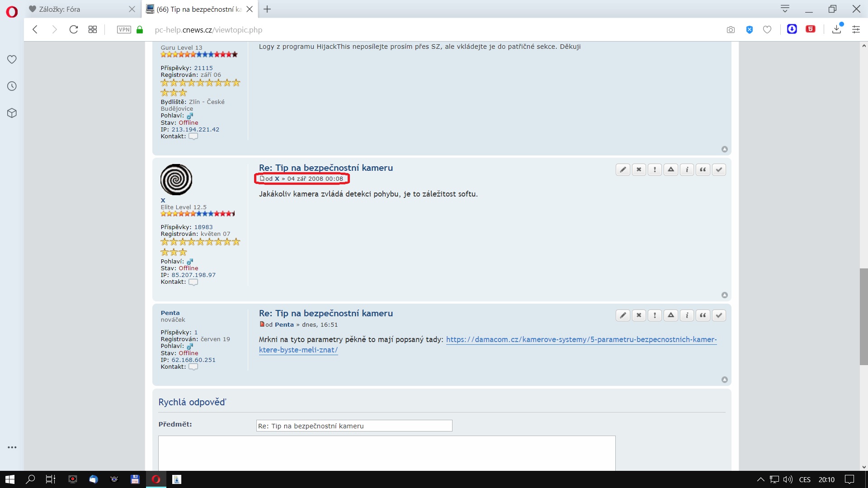
Task: Click info icon on X's post
Action: click(x=687, y=169)
